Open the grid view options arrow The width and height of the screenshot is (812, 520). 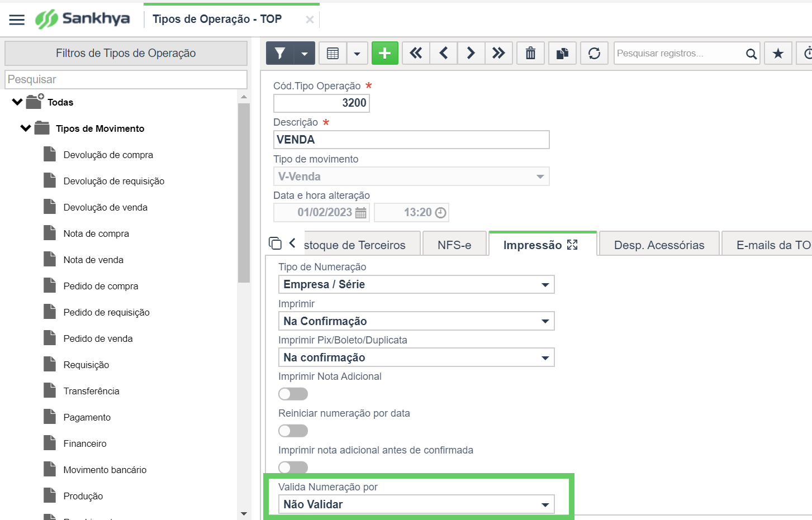point(357,54)
